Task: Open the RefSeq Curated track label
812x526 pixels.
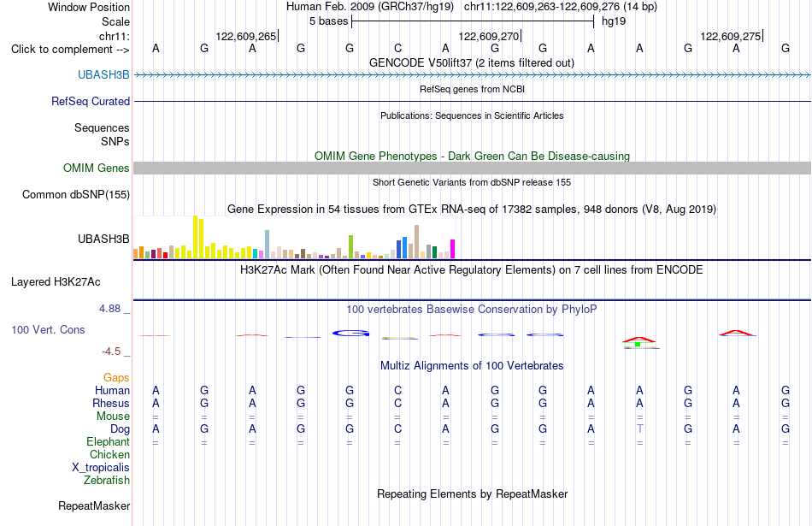Action: pyautogui.click(x=91, y=101)
